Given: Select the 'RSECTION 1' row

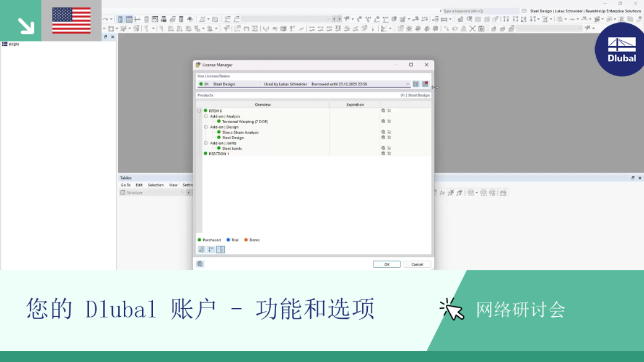Looking at the screenshot, I should point(219,153).
